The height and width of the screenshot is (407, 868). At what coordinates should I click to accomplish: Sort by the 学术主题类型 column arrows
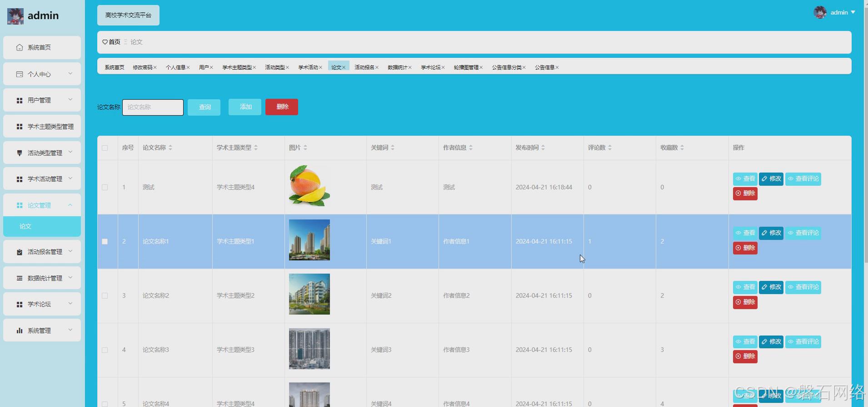click(256, 148)
